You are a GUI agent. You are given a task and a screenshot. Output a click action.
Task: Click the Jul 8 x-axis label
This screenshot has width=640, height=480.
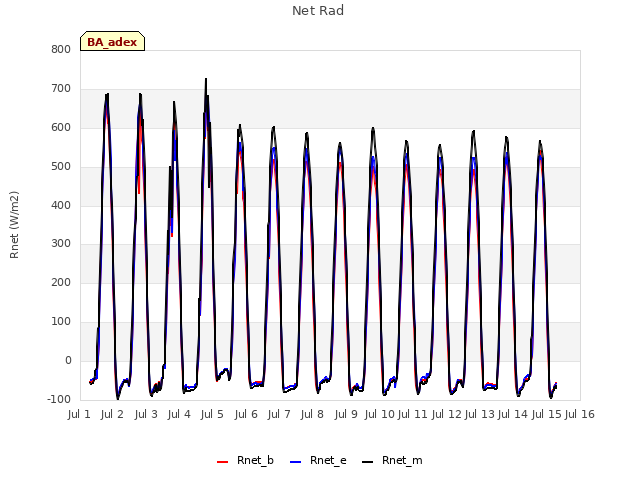(x=312, y=414)
